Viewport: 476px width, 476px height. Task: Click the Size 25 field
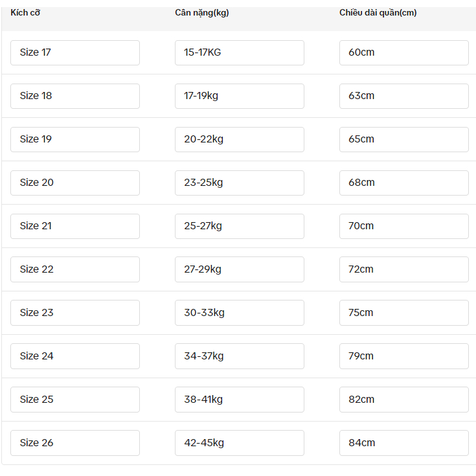pyautogui.click(x=75, y=400)
